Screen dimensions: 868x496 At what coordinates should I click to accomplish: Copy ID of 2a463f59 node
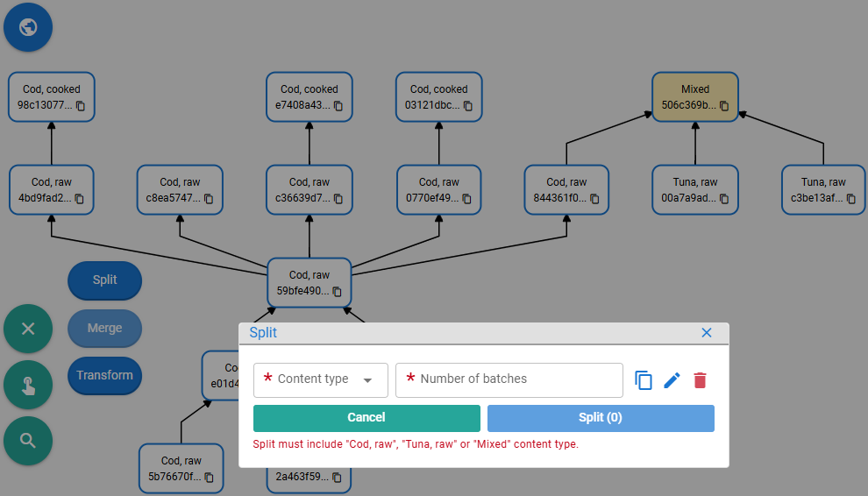click(337, 478)
